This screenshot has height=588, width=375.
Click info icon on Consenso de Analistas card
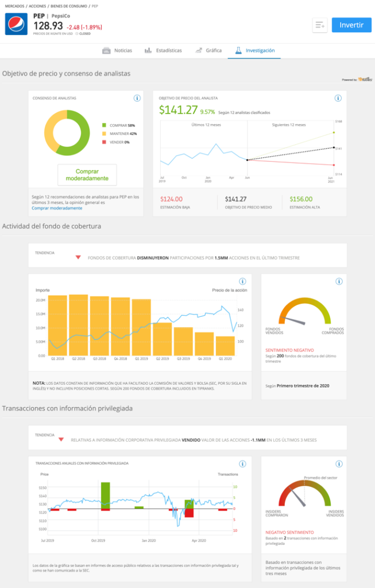[137, 98]
